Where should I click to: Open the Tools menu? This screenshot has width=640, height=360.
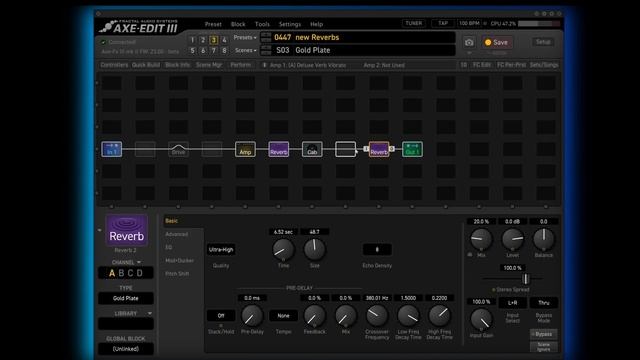click(x=262, y=24)
